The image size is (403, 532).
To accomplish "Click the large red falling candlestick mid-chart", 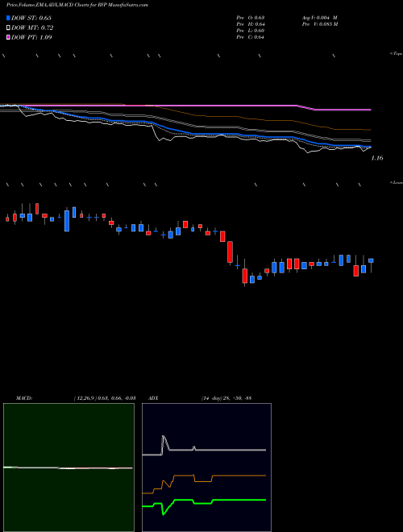I will [230, 251].
